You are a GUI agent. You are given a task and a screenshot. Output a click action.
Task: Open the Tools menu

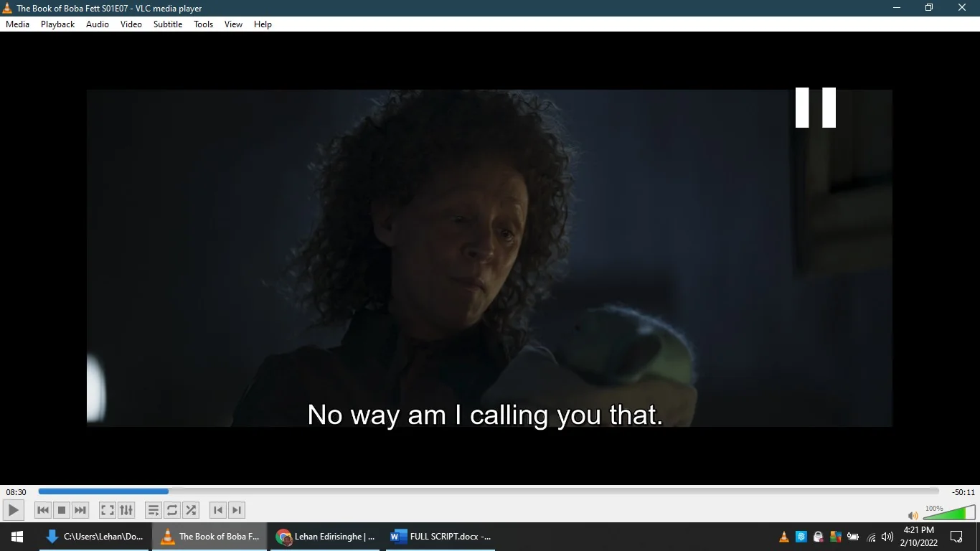tap(204, 24)
